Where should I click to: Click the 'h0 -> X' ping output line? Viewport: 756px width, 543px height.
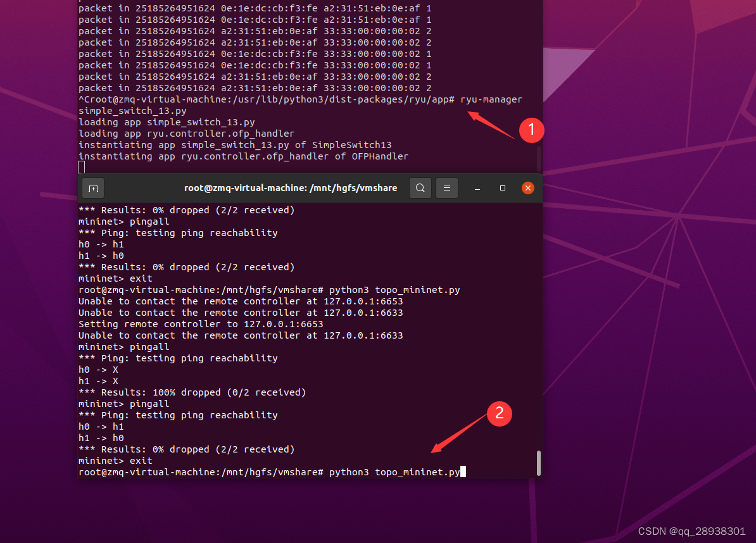click(x=98, y=370)
